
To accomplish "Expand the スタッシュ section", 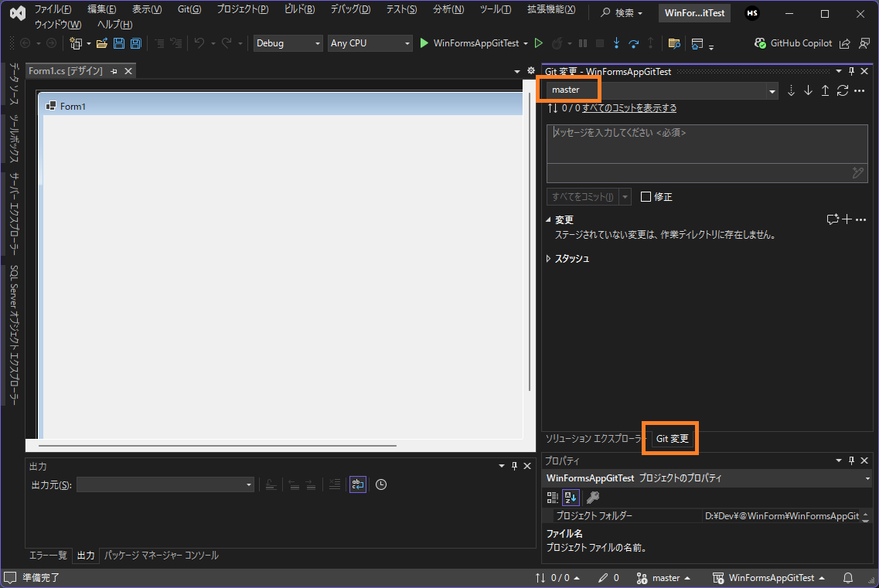I will pyautogui.click(x=549, y=260).
